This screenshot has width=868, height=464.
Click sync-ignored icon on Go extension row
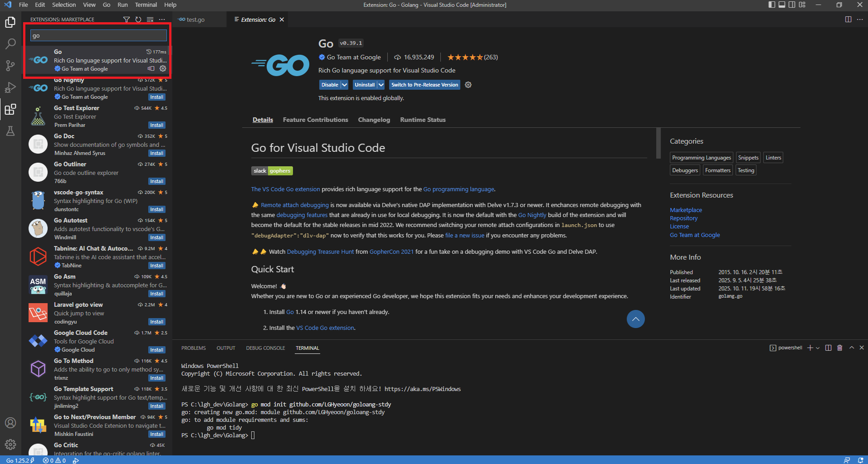[x=151, y=69]
